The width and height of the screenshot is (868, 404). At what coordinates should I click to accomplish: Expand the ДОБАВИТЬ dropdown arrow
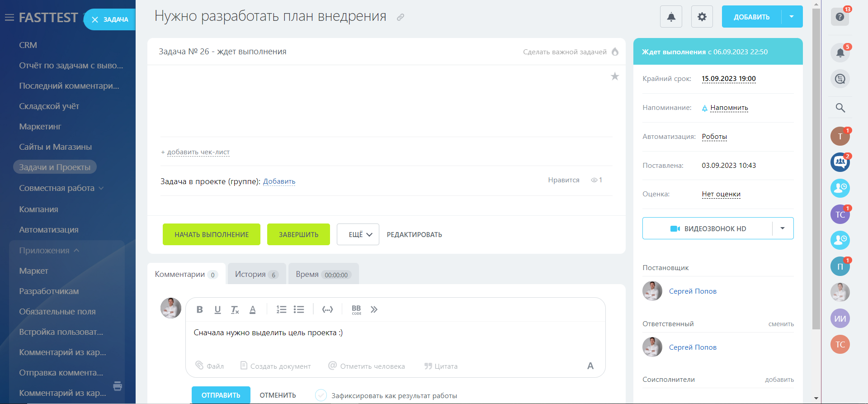click(792, 17)
